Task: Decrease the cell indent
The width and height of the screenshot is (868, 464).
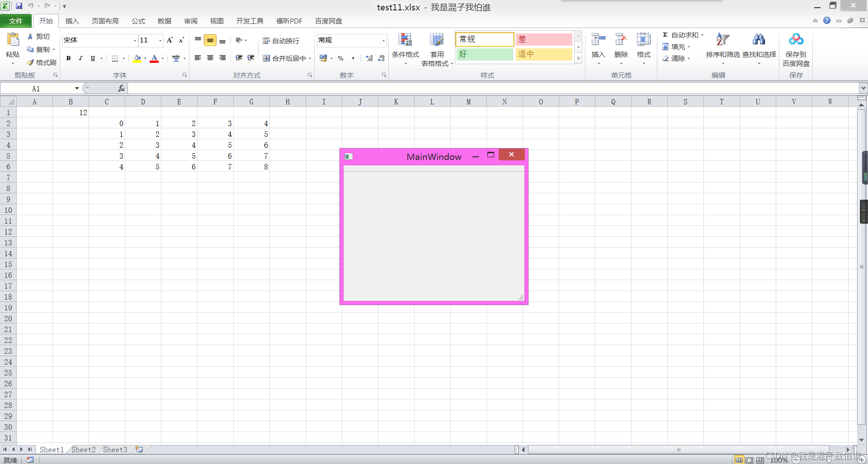Action: (x=239, y=58)
